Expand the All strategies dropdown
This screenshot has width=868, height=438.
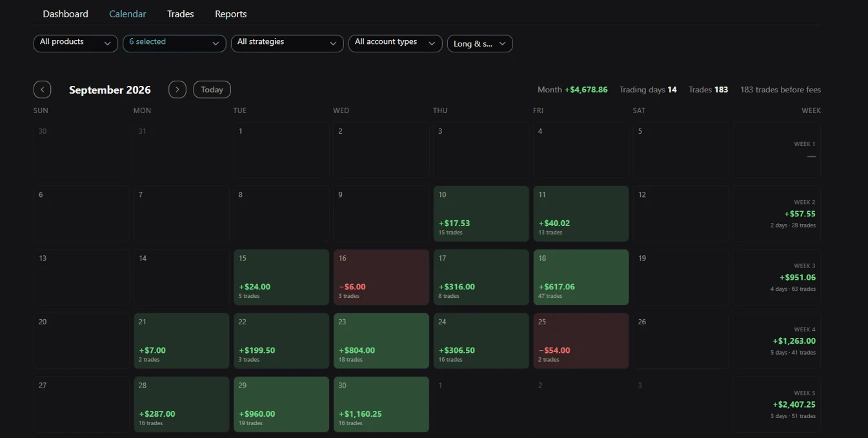click(x=287, y=43)
